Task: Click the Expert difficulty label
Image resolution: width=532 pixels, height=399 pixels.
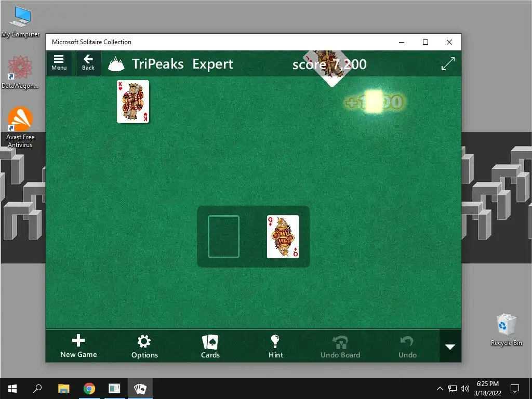Action: [x=212, y=64]
